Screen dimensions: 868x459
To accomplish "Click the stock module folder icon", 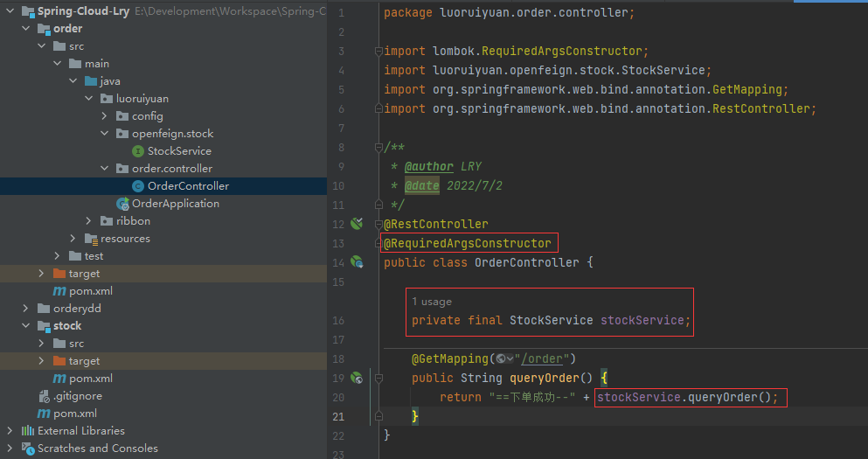I will tap(44, 326).
